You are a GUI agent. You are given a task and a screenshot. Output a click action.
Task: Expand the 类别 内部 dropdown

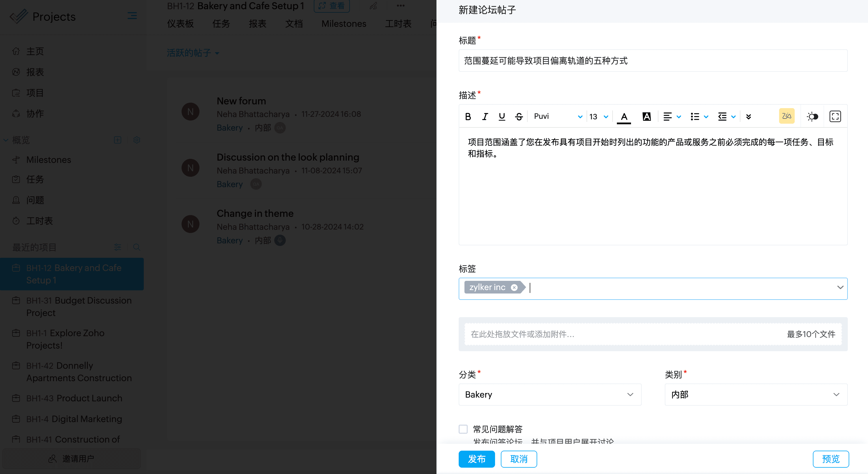pos(755,394)
